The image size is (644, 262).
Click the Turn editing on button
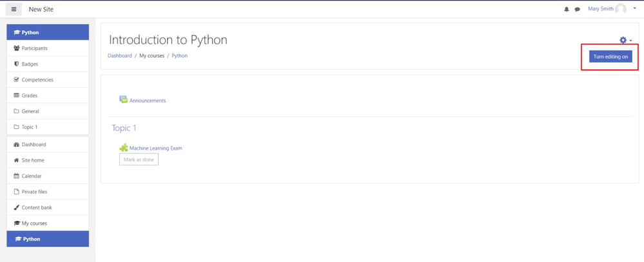click(610, 57)
